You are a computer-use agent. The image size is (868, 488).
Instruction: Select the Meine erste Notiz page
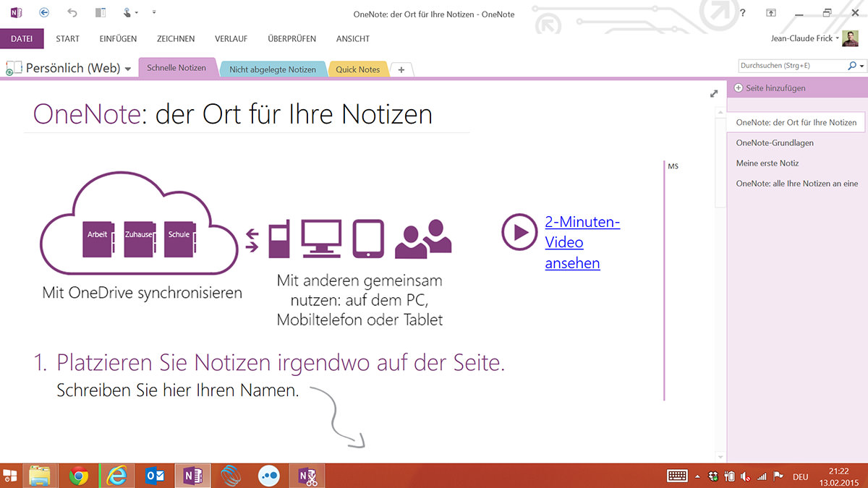point(767,163)
